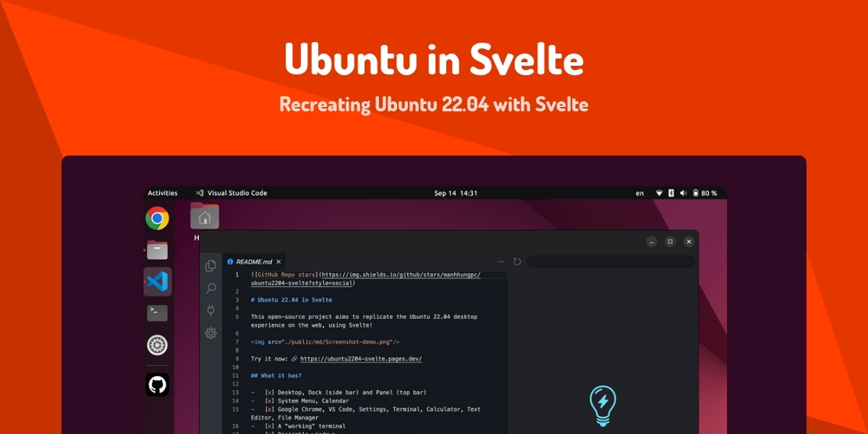
Task: Click the VS Code icon in dock
Action: [157, 281]
